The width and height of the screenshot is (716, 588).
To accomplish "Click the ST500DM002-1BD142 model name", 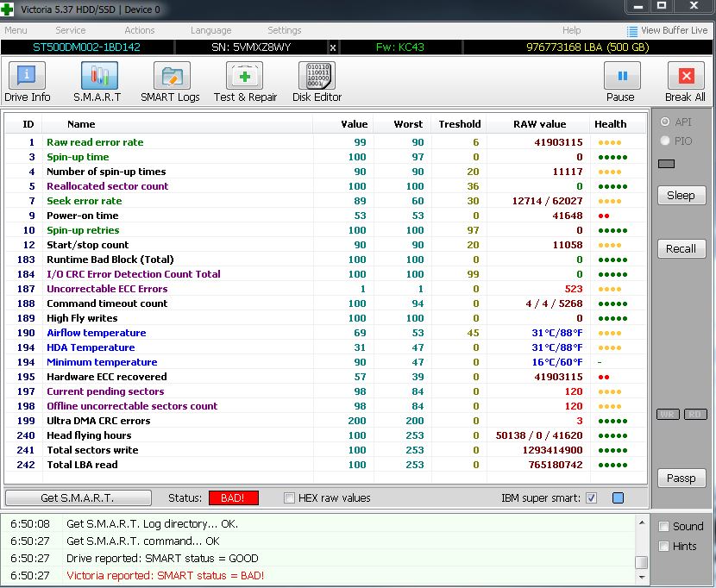I will 87,47.
